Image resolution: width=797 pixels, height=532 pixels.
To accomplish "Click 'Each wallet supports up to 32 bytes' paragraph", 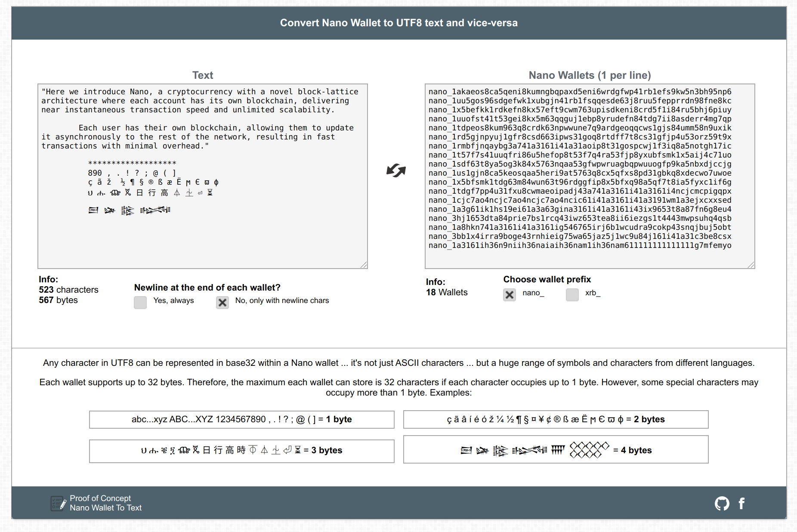I will [x=398, y=387].
